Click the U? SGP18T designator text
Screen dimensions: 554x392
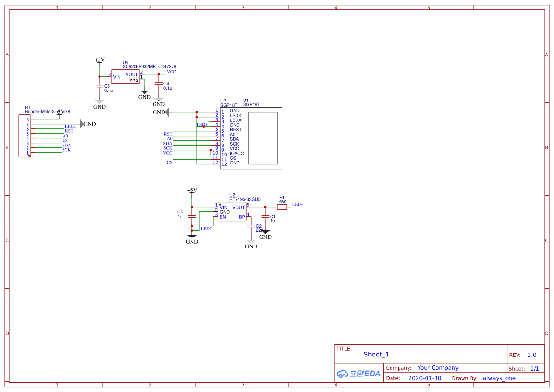click(x=229, y=103)
